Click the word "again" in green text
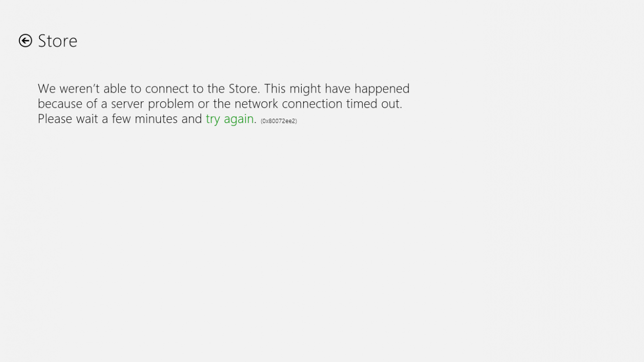Image resolution: width=644 pixels, height=362 pixels. (x=239, y=120)
